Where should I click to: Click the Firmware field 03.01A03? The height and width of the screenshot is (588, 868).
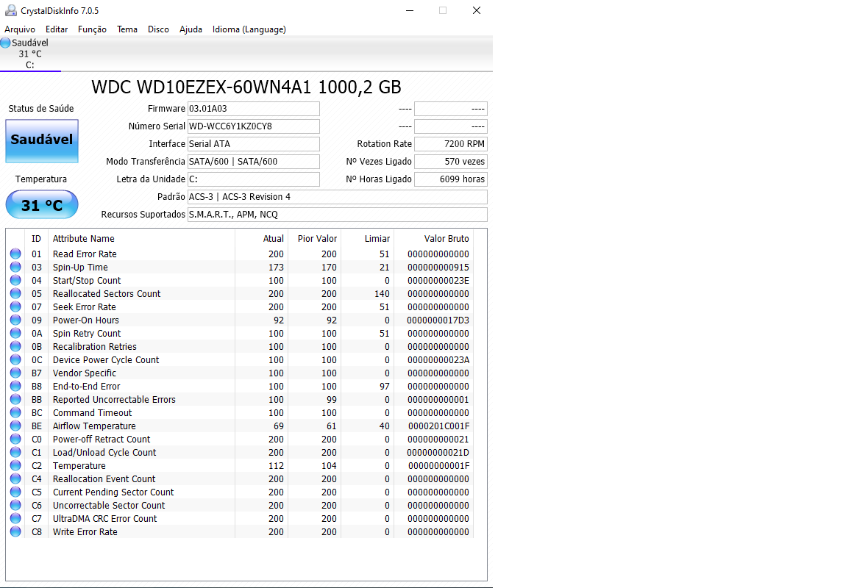[x=254, y=109]
